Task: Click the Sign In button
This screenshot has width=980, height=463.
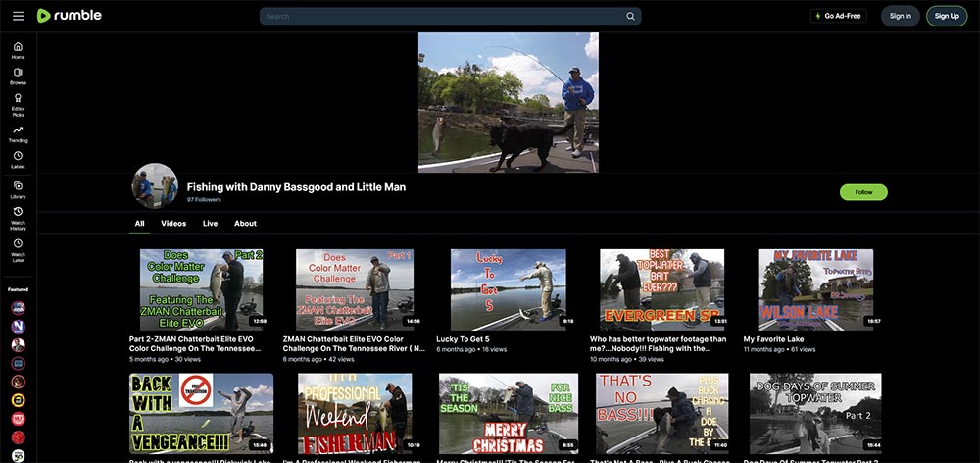Action: 900,16
